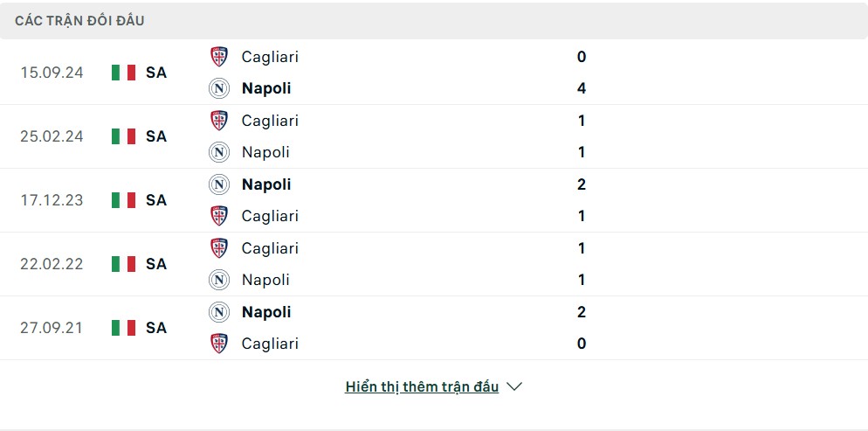Click Cagliari crest in 15.09.24 match
This screenshot has width=868, height=431.
(219, 57)
